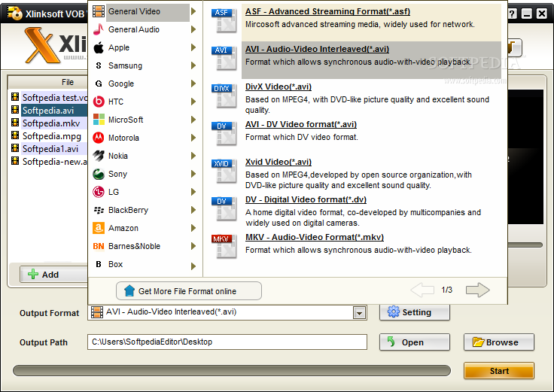Image resolution: width=554 pixels, height=392 pixels.
Task: Click the help question mark icon
Action: coord(513,14)
